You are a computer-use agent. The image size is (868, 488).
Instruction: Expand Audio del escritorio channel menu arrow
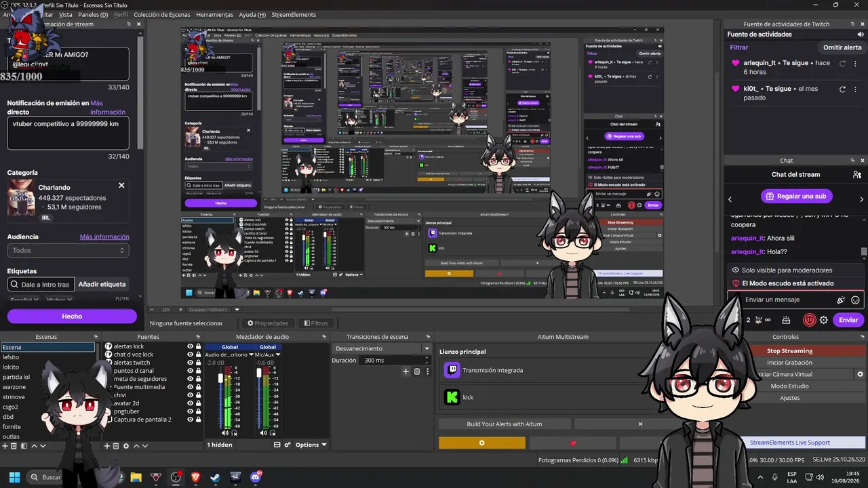(x=251, y=354)
